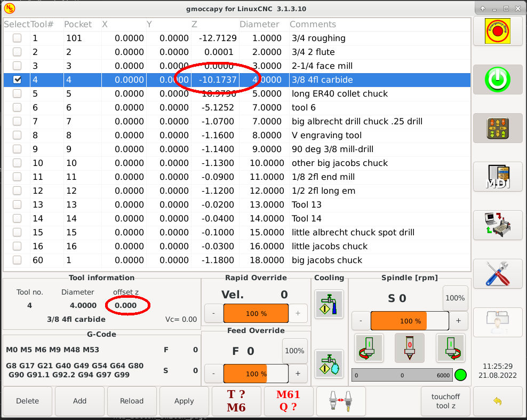Increase feed override with the plus button

[x=298, y=373]
